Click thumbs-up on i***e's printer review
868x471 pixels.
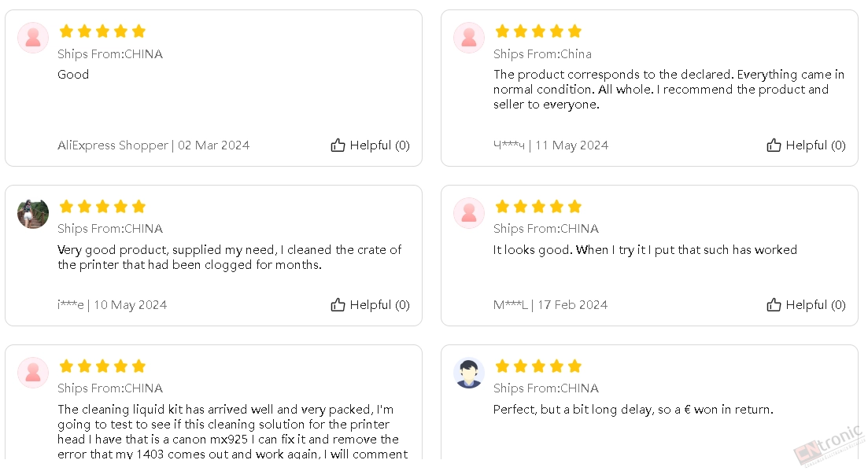338,304
